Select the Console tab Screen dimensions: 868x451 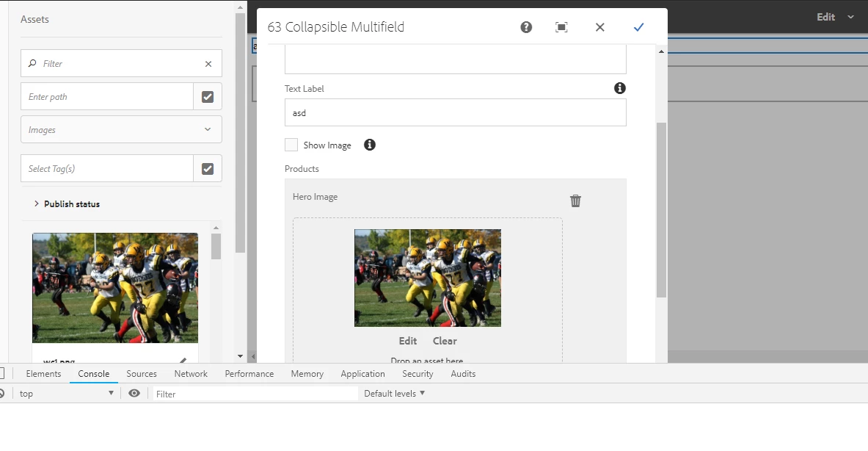tap(94, 373)
